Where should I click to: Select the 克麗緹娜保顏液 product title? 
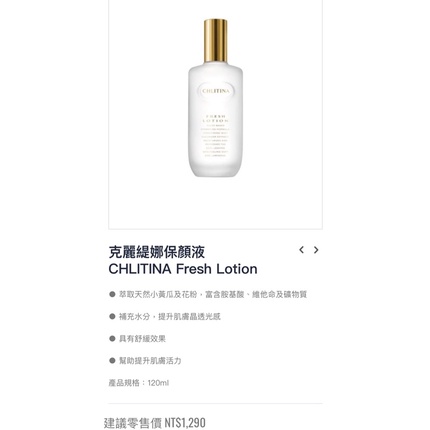tap(157, 252)
